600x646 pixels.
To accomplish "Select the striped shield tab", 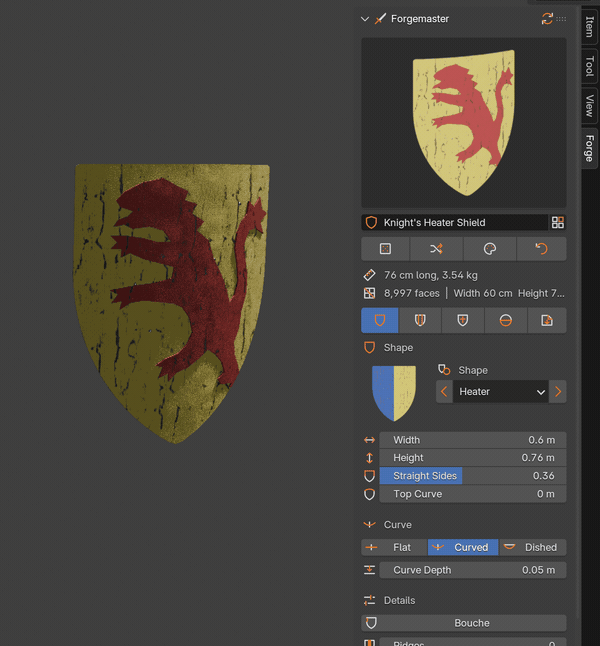I will coord(420,320).
